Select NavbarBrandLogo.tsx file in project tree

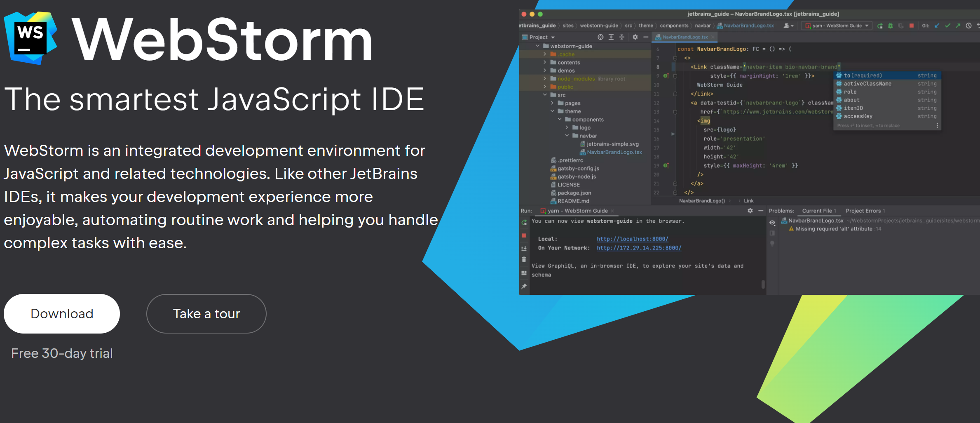(x=611, y=152)
